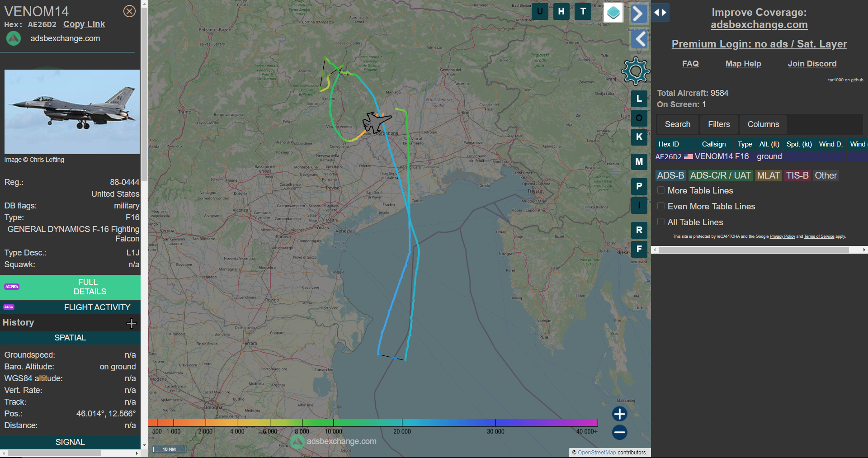The width and height of the screenshot is (868, 458).
Task: Sort table by Hex ID column
Action: [669, 144]
